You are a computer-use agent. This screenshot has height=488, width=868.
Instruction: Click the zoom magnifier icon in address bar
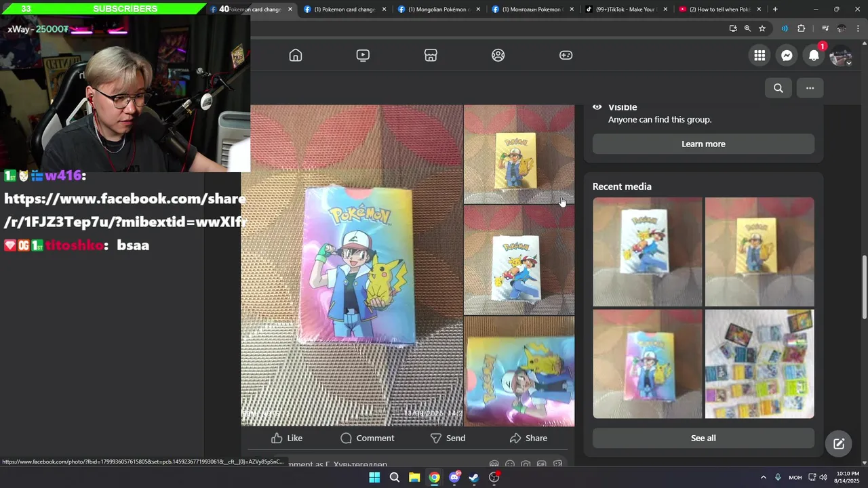pos(747,28)
